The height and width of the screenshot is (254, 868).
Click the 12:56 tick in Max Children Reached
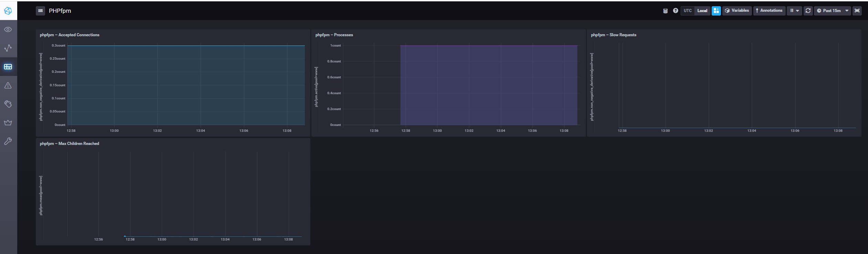point(99,240)
